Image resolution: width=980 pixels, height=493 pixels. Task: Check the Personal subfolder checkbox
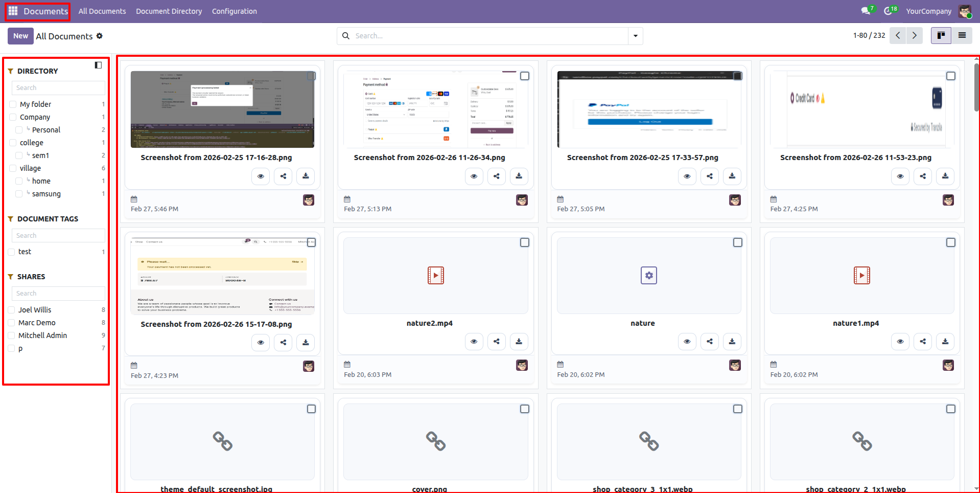click(19, 130)
